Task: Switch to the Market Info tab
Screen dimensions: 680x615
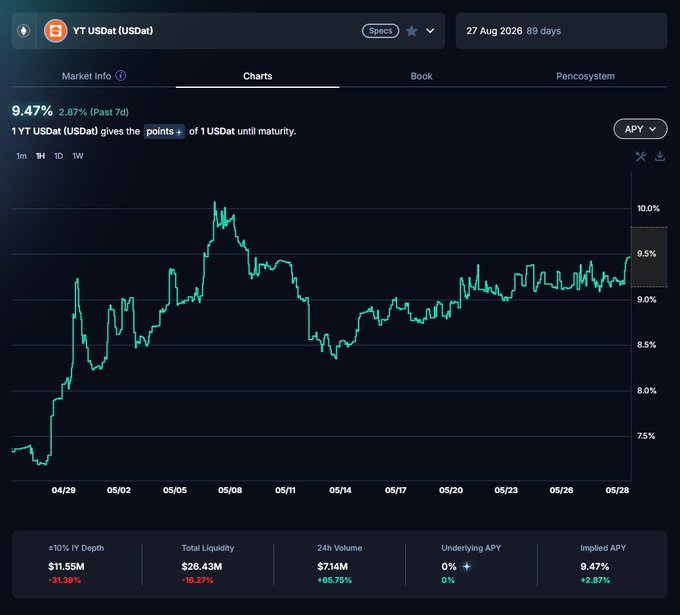Action: point(86,76)
